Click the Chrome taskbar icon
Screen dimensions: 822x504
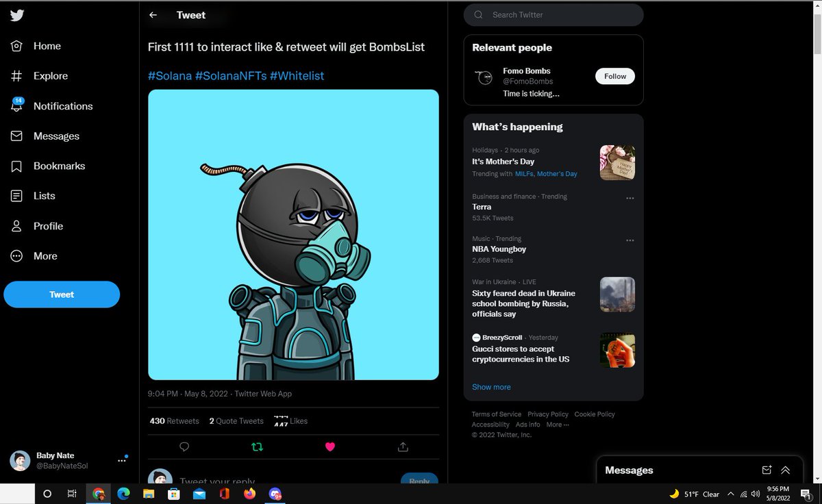click(99, 494)
